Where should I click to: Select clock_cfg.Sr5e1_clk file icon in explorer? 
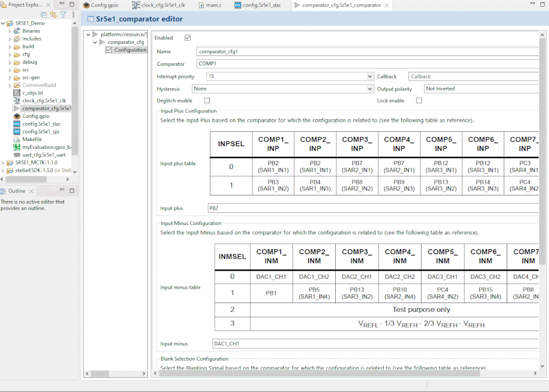[17, 100]
